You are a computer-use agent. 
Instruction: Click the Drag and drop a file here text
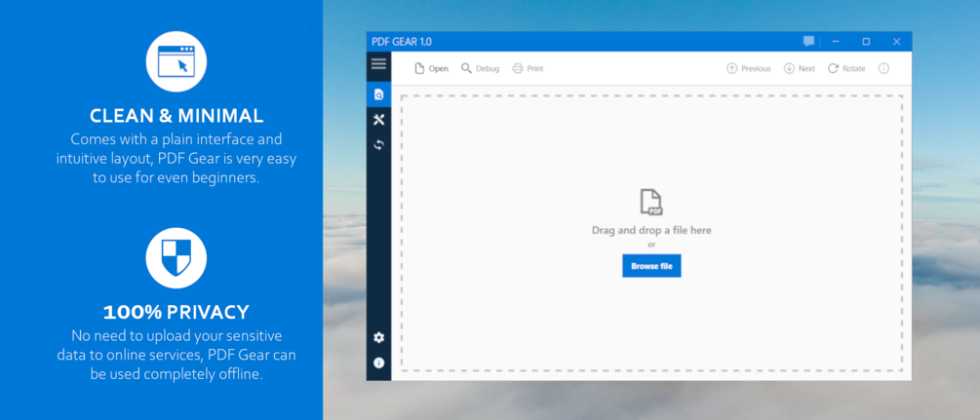pos(652,230)
